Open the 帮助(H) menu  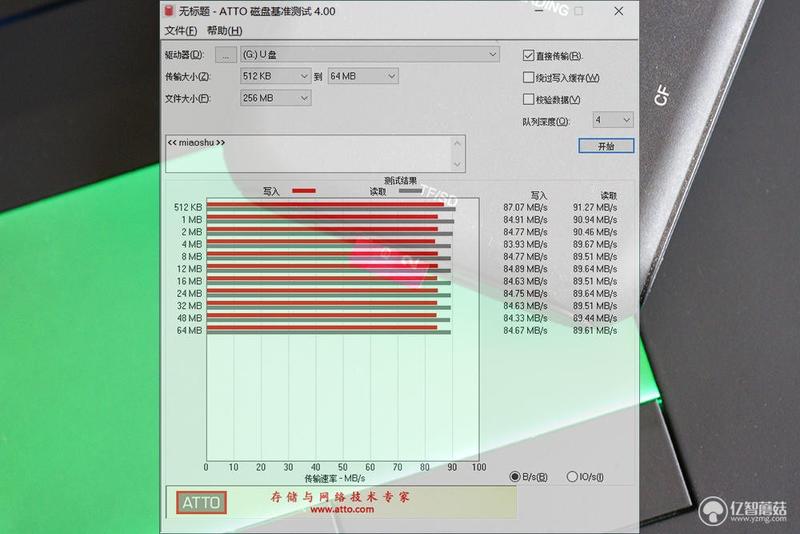(224, 31)
